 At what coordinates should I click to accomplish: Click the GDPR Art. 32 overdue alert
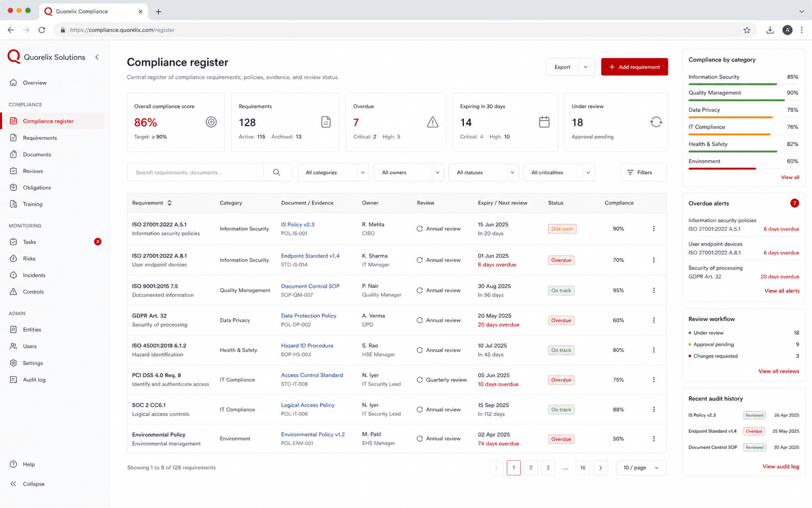pyautogui.click(x=743, y=272)
